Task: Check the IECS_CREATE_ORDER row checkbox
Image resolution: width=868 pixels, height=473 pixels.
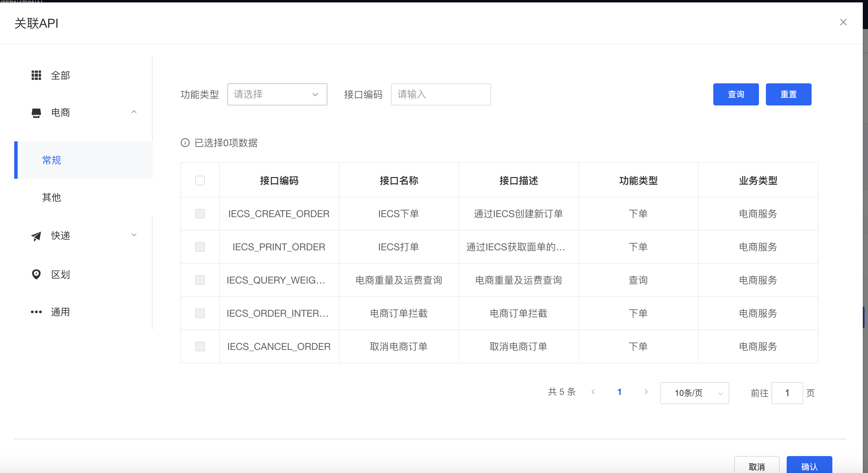Action: (200, 214)
